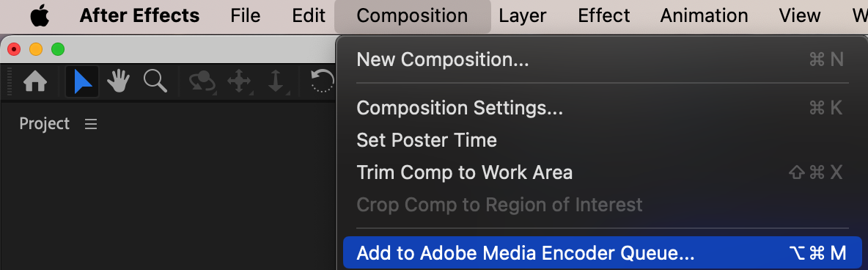The image size is (868, 270).
Task: Open the Project panel hamburger menu
Action: (x=91, y=124)
